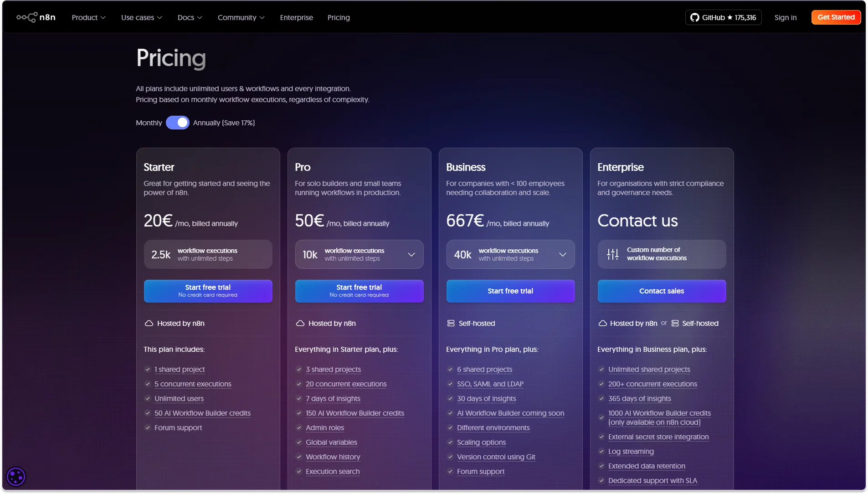868x494 pixels.
Task: Select Annually (Save 17%) billing label
Action: [224, 123]
